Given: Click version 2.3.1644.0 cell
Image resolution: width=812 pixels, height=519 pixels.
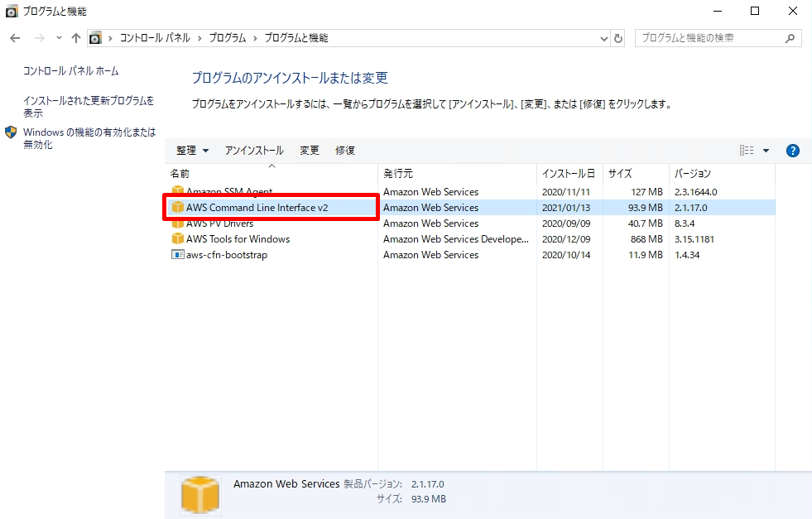Looking at the screenshot, I should point(695,192).
